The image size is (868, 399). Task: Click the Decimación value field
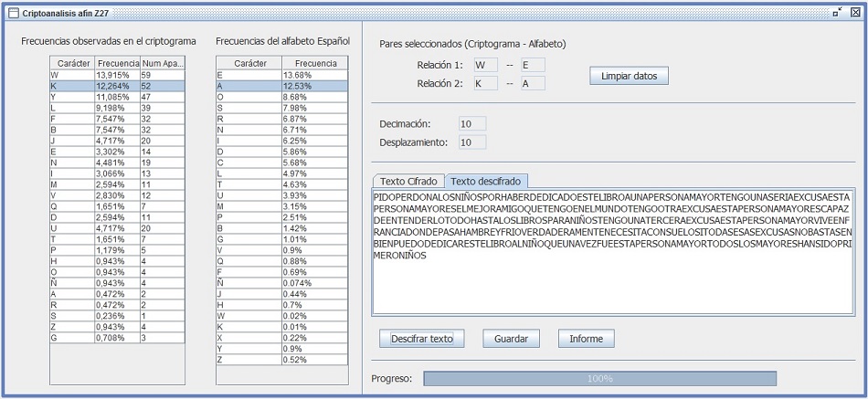[x=471, y=123]
